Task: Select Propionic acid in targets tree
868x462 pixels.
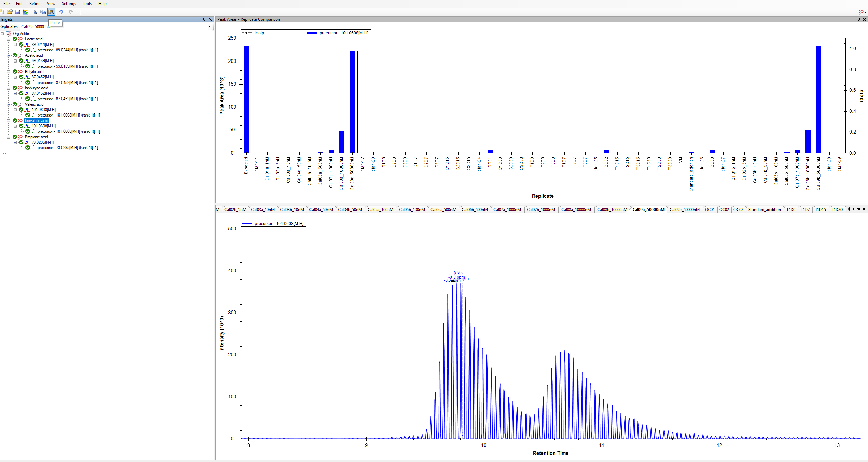Action: (x=36, y=137)
